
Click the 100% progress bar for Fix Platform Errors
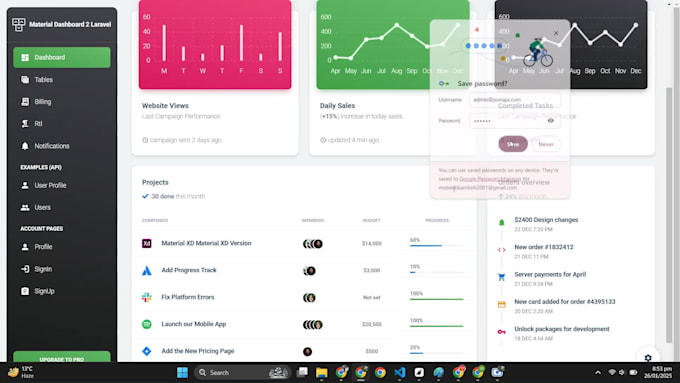coord(436,299)
